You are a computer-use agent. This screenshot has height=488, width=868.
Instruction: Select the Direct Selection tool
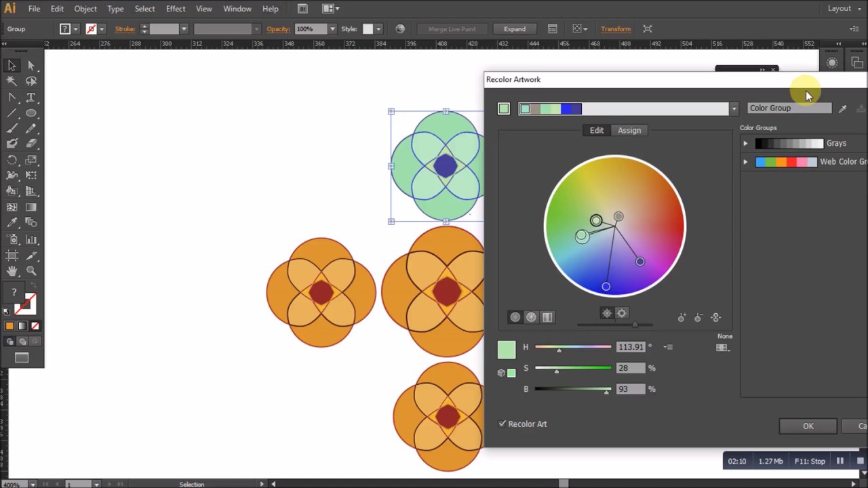[x=31, y=66]
